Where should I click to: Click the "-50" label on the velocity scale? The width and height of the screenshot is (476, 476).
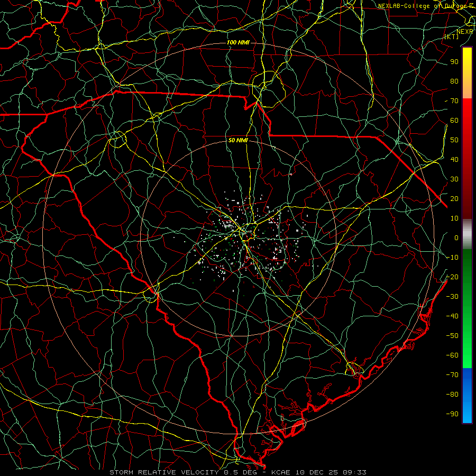point(452,336)
